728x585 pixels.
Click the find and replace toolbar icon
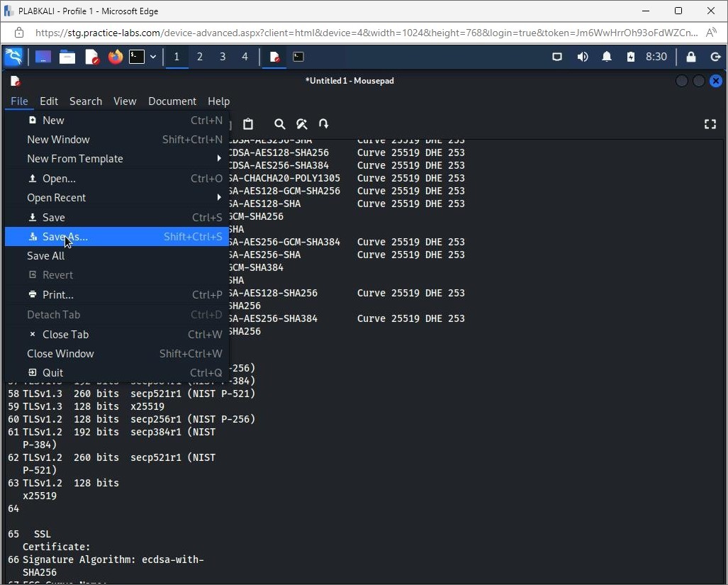tap(301, 124)
